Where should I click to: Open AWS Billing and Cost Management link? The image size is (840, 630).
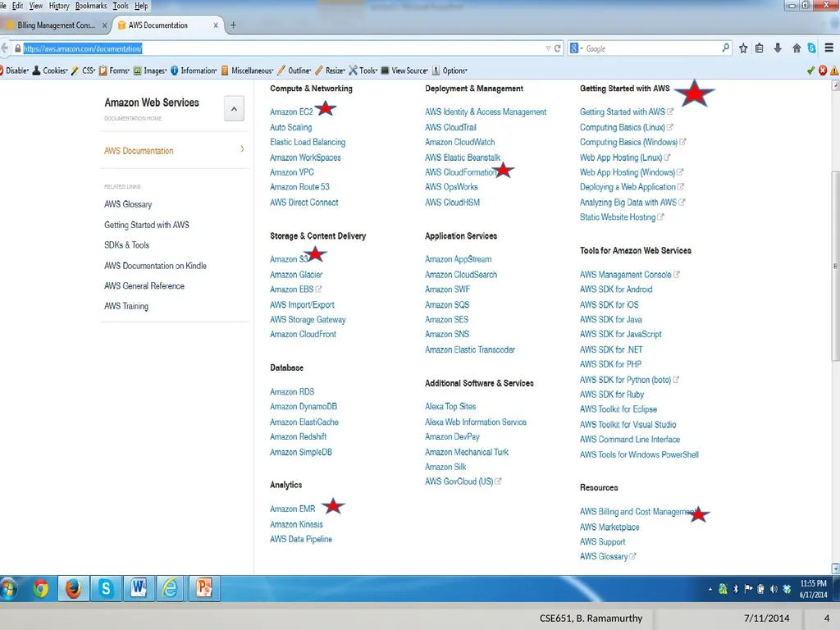point(638,512)
